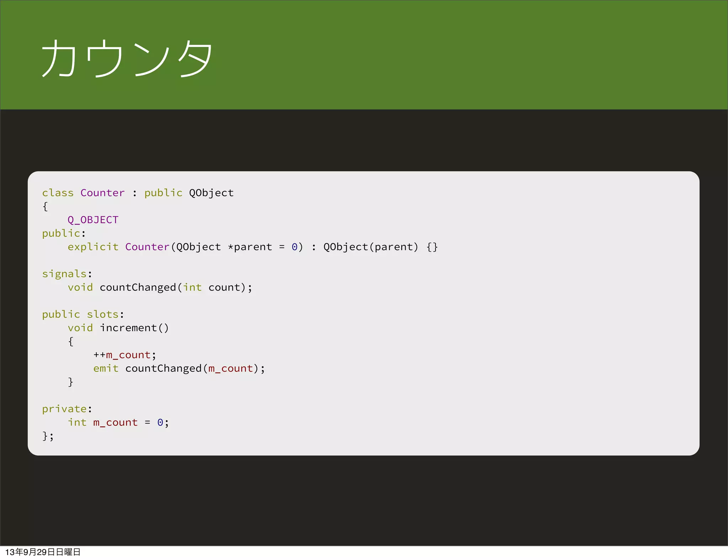The image size is (728, 560).
Task: Click the "public:" access specifier line
Action: click(64, 233)
